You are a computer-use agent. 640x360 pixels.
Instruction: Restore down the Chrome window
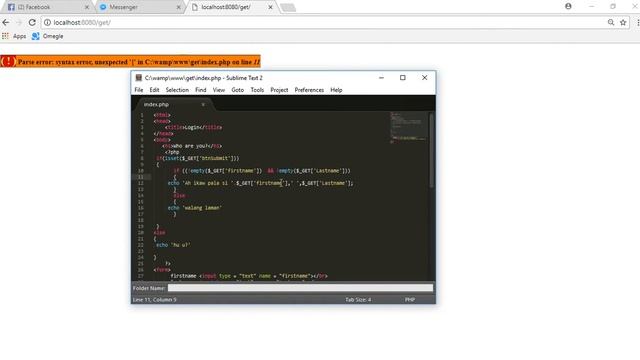tap(613, 6)
